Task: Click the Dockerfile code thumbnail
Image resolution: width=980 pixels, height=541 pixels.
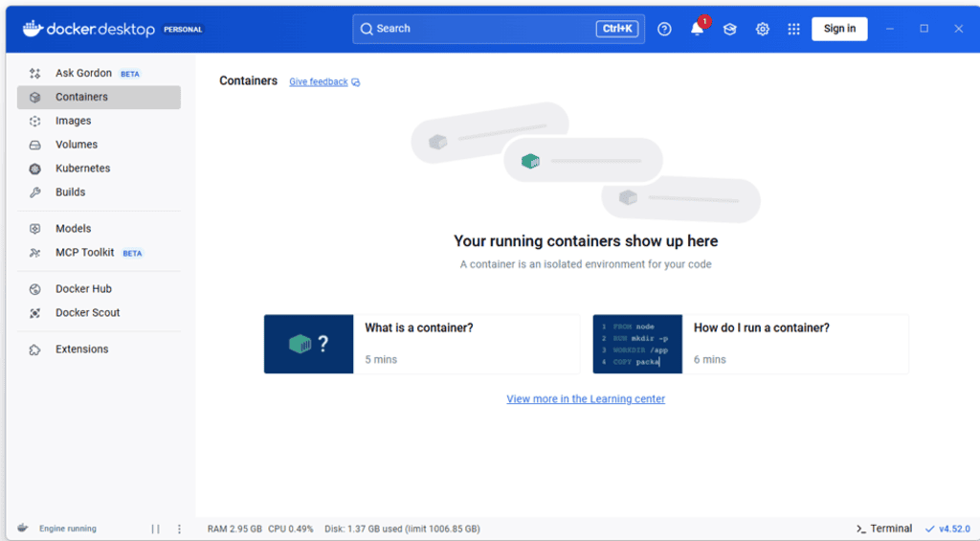Action: (637, 344)
